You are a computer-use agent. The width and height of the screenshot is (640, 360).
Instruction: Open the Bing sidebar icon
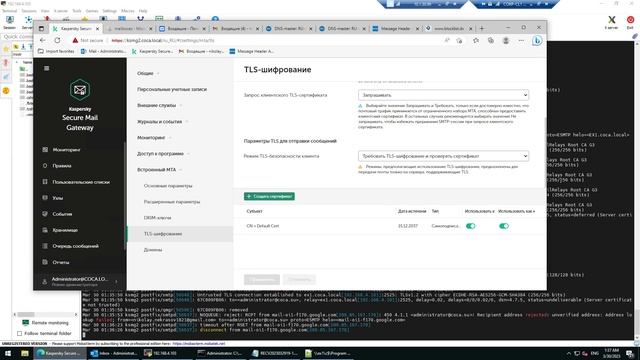pos(537,40)
